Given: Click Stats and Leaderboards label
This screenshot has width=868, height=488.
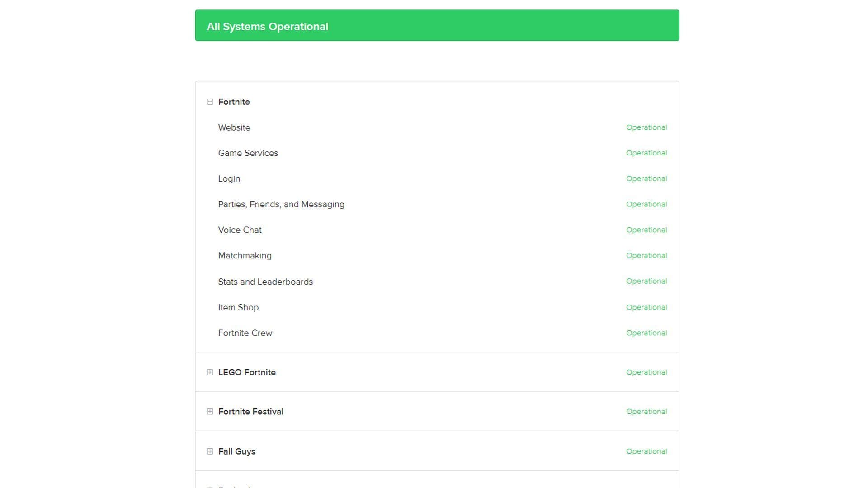Looking at the screenshot, I should pos(265,282).
